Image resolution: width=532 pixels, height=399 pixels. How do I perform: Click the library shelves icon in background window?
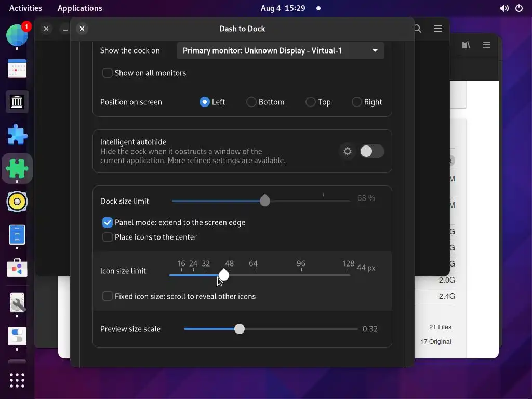pyautogui.click(x=466, y=45)
